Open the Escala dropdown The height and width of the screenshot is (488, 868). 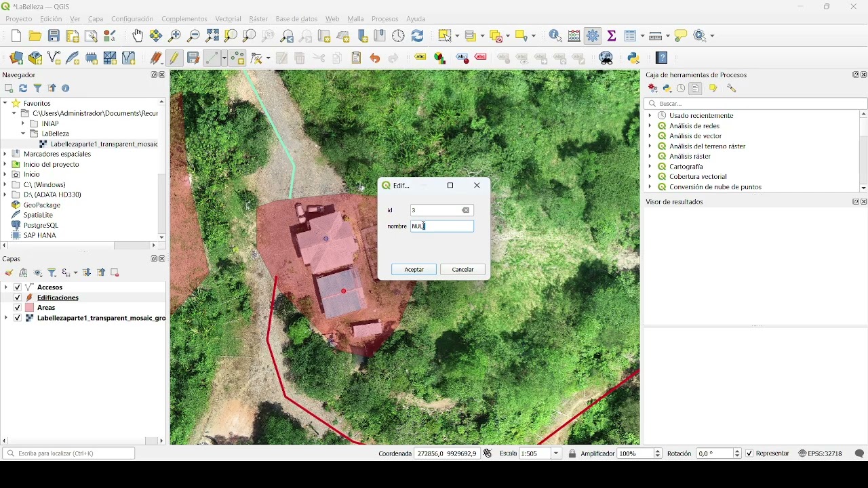point(557,454)
